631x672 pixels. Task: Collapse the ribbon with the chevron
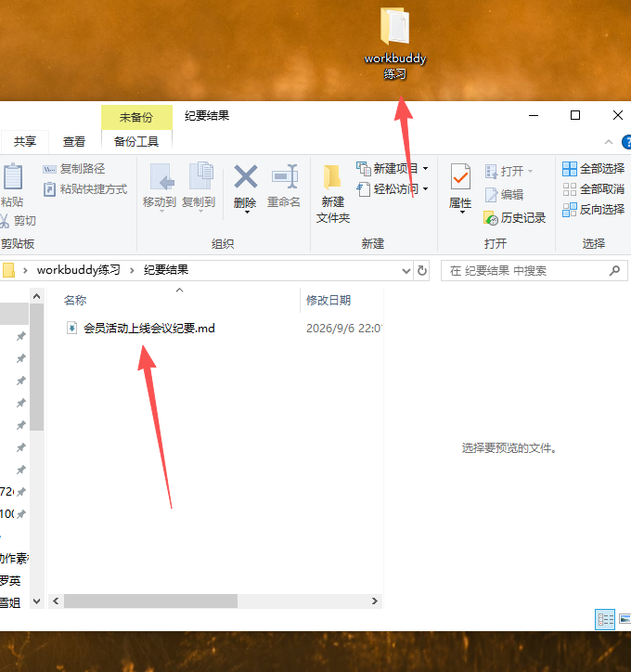pyautogui.click(x=609, y=142)
